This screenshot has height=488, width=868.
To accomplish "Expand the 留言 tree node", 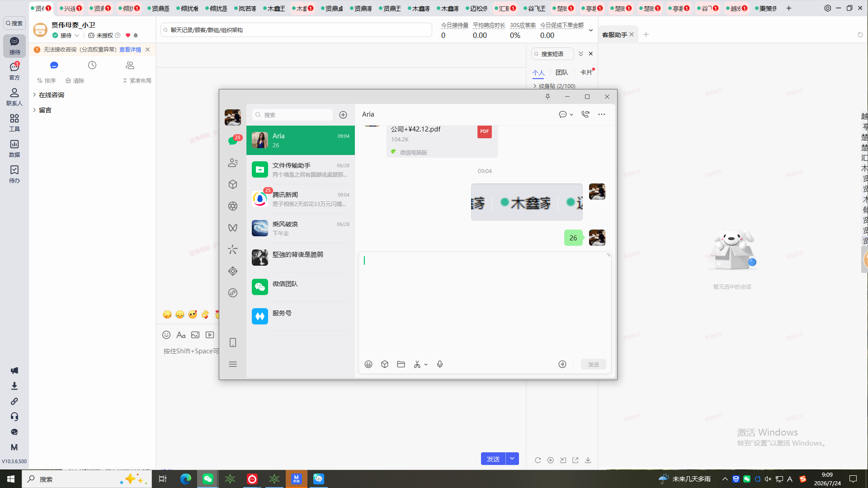I will coord(34,110).
